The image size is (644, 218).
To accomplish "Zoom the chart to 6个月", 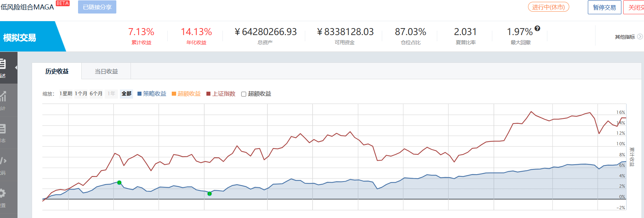I will pos(96,93).
